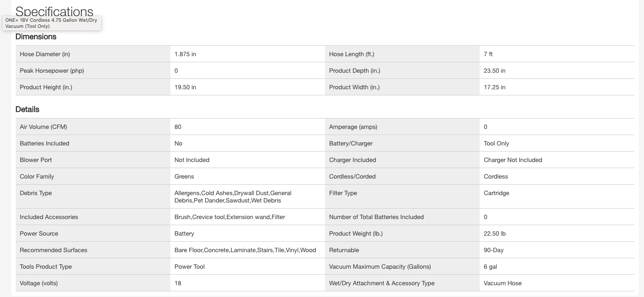The height and width of the screenshot is (297, 644).
Task: Click the ONE+ 18V Cordless vacuum tooltip
Action: [51, 24]
